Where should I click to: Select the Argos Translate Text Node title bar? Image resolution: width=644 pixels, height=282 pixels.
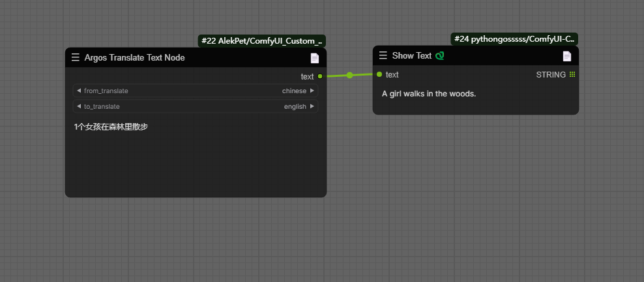[x=196, y=58]
